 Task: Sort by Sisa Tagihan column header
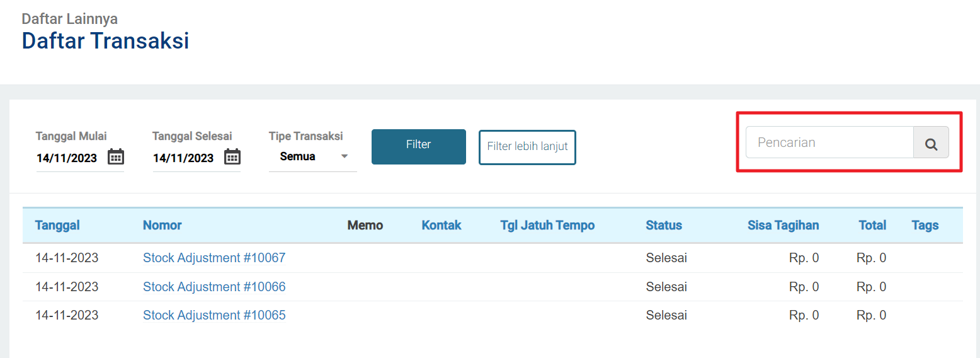783,225
